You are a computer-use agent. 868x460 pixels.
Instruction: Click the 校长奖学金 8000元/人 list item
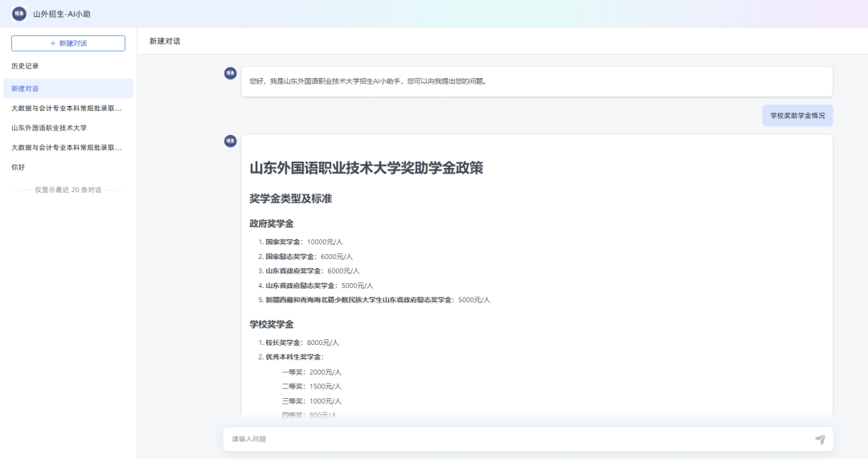[303, 343]
